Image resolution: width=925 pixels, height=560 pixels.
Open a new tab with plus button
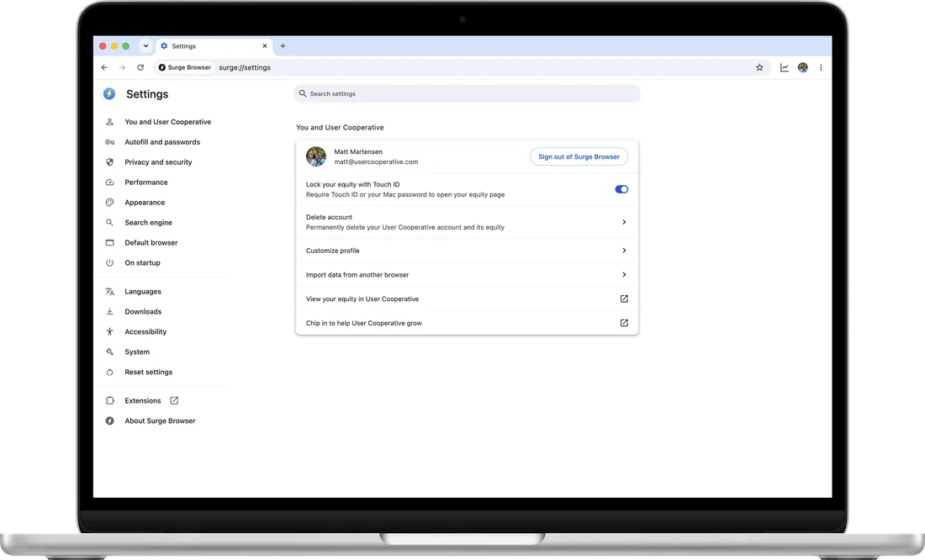pos(283,45)
